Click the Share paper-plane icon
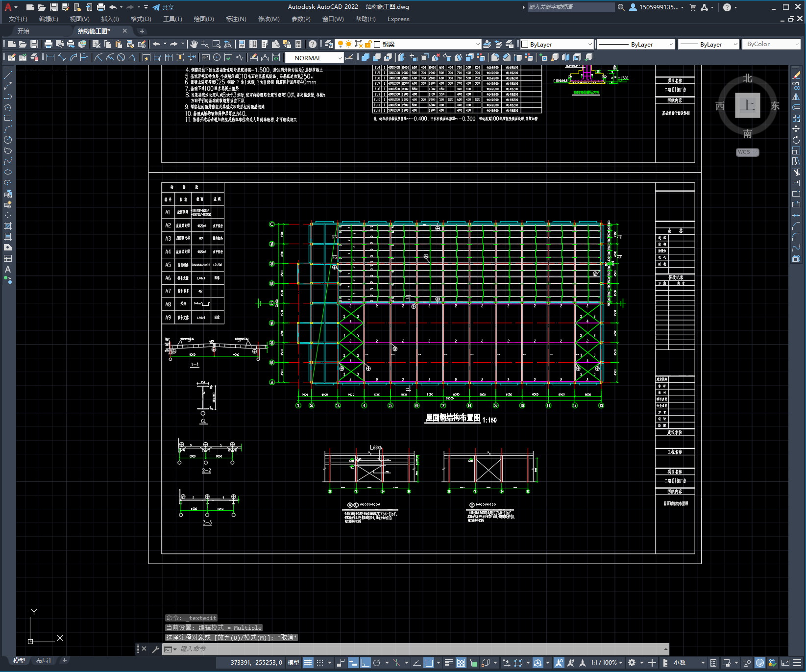 click(156, 7)
